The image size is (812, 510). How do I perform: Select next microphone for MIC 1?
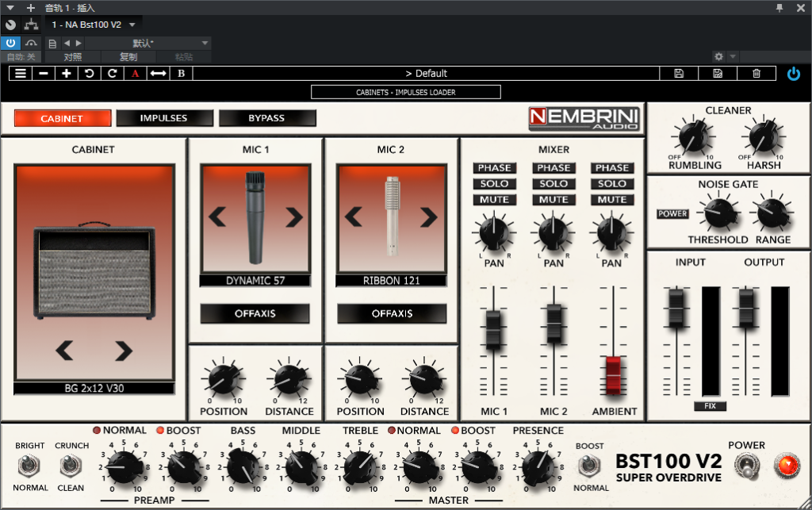click(x=293, y=217)
